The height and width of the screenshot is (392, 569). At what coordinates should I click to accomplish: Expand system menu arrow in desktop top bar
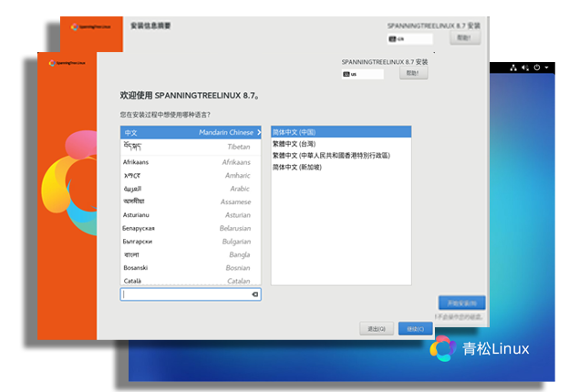click(x=546, y=67)
